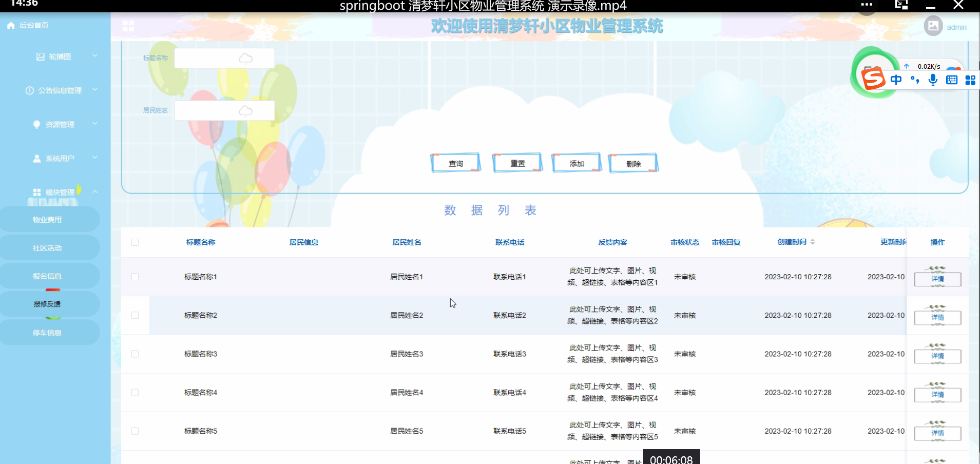This screenshot has height=464, width=980.
Task: Tick the select-all checkbox in table header
Action: pyautogui.click(x=135, y=242)
